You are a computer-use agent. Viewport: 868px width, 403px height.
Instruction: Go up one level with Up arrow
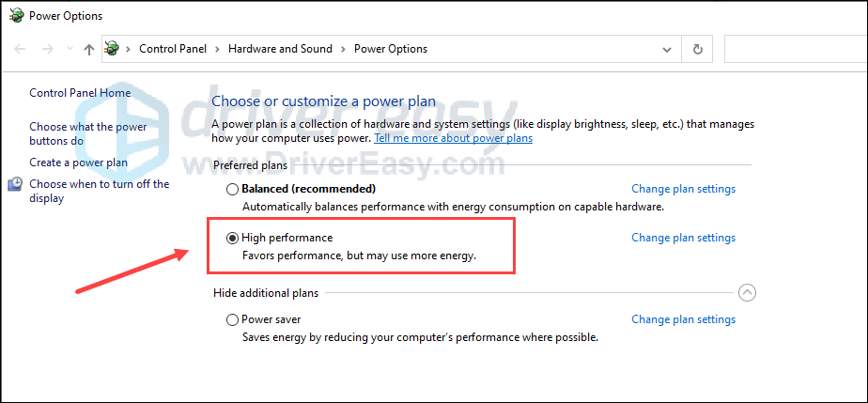[x=88, y=49]
